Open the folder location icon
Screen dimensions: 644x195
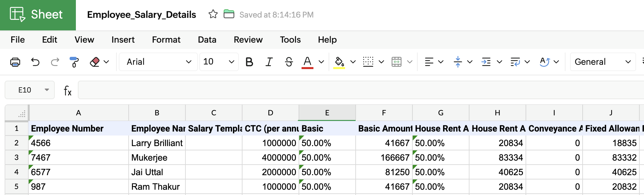coord(229,14)
